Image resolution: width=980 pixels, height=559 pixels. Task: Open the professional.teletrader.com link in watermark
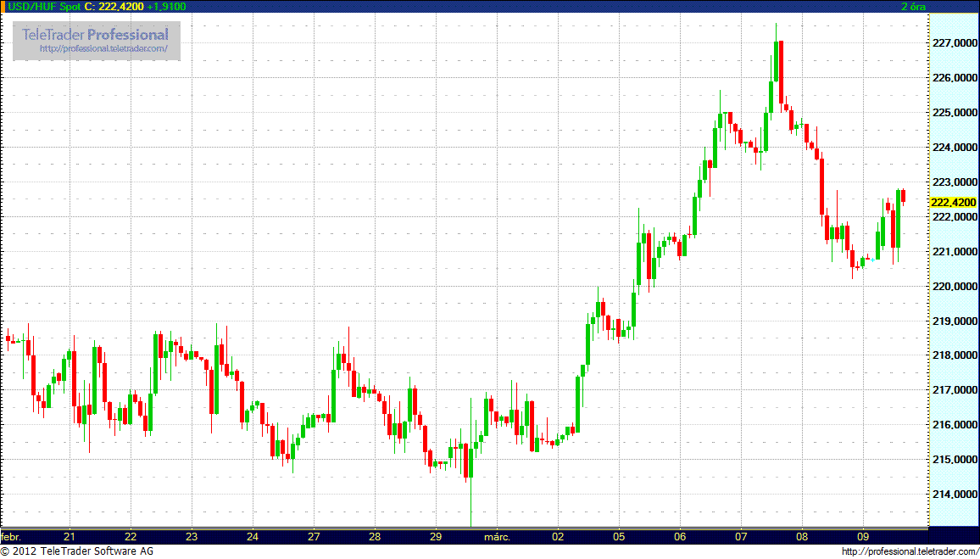pos(109,49)
